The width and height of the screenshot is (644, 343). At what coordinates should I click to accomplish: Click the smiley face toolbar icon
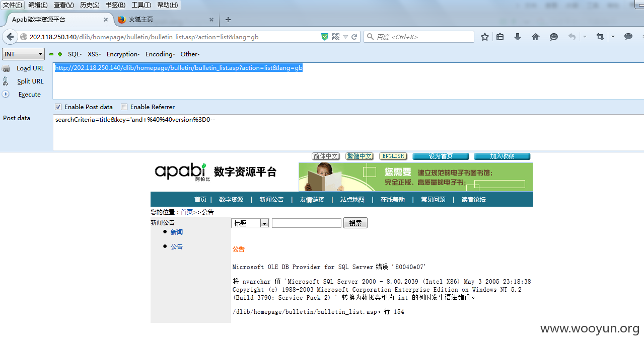(554, 37)
